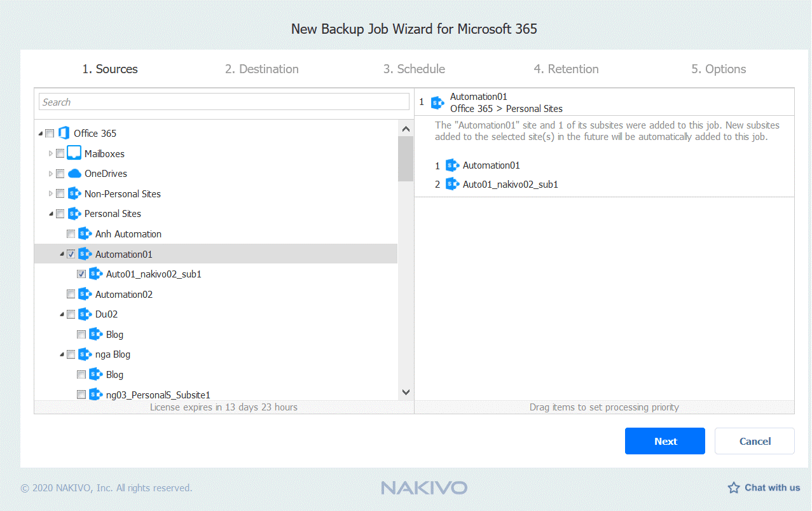
Task: Click the SharePoint icon next to Auto01_nakivo02_sub1
Action: pos(95,274)
